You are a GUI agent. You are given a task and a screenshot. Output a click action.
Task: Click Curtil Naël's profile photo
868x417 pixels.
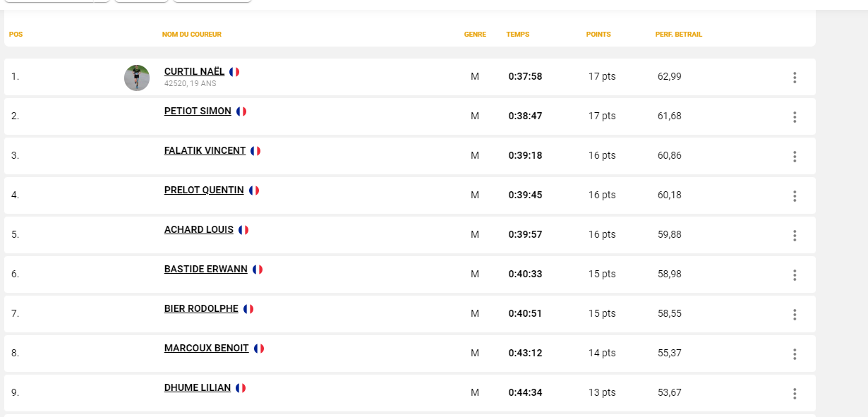click(137, 78)
